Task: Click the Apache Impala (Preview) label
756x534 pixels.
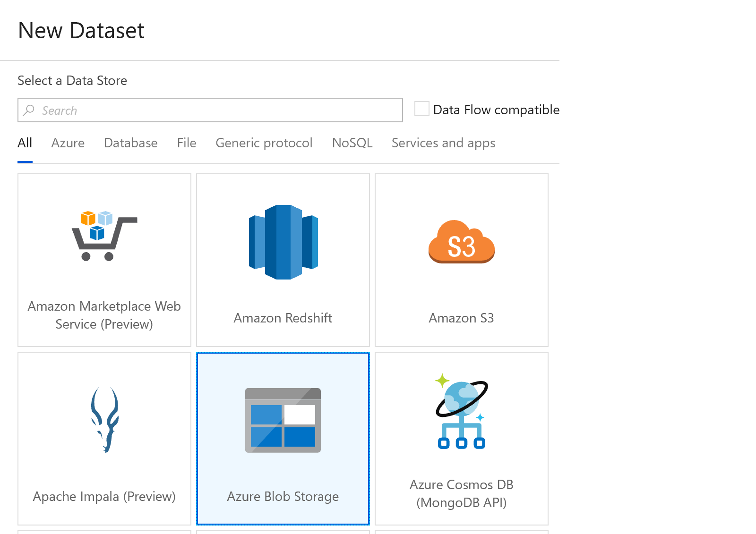Action: [104, 497]
